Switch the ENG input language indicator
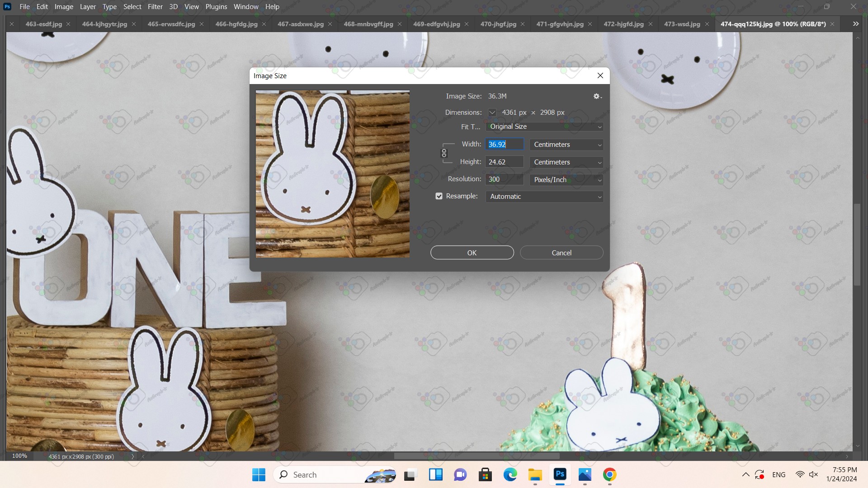This screenshot has width=868, height=488. [778, 474]
